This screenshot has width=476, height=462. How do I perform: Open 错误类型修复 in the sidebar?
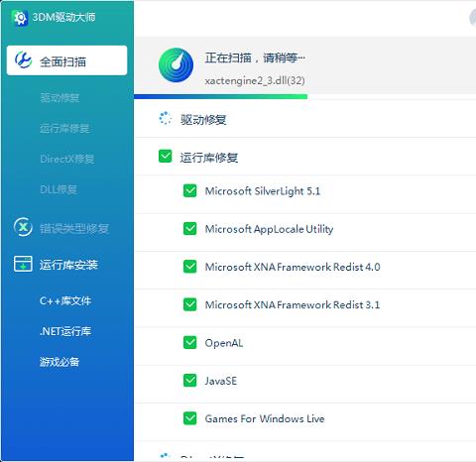tap(74, 228)
